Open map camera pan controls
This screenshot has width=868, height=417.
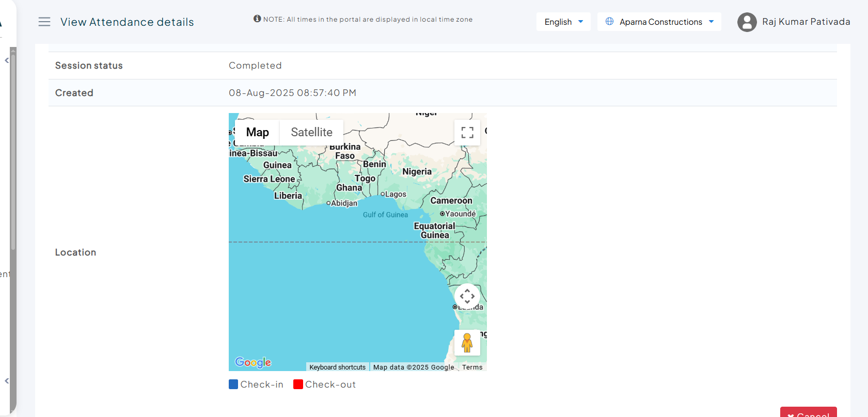pos(467,296)
